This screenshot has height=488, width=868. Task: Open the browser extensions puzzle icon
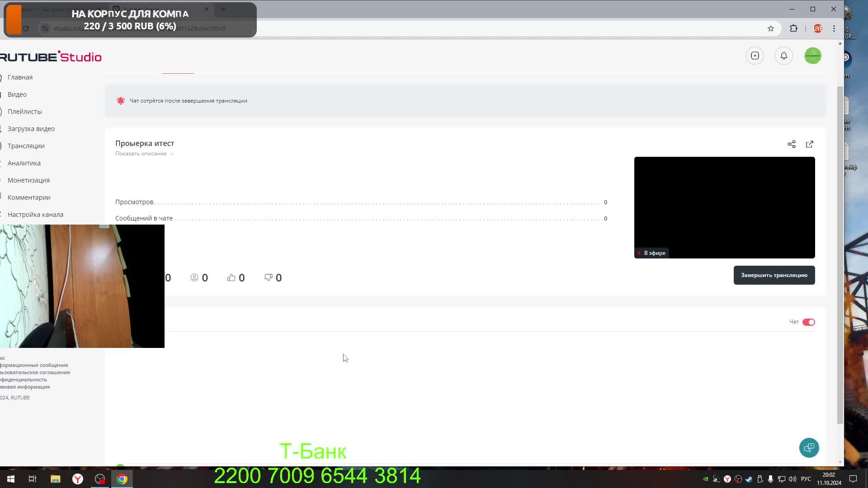click(793, 28)
